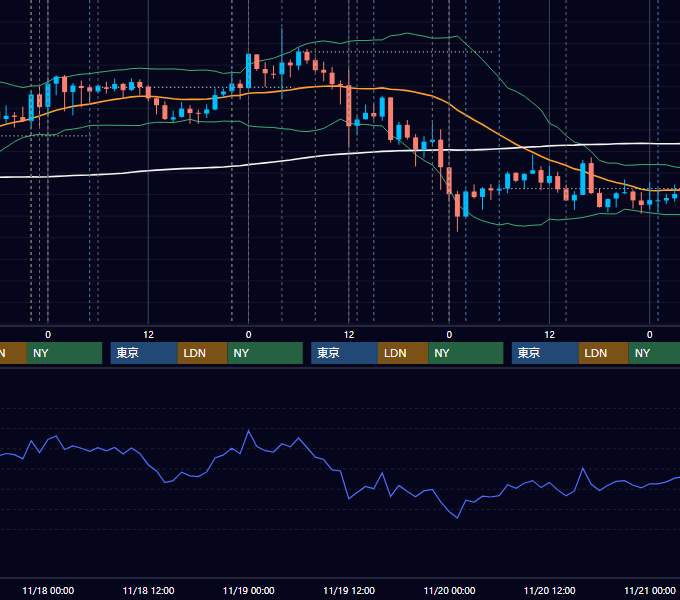Click the hour label 0 above 11/19 00:00
Screen dimensions: 680x600
point(248,335)
